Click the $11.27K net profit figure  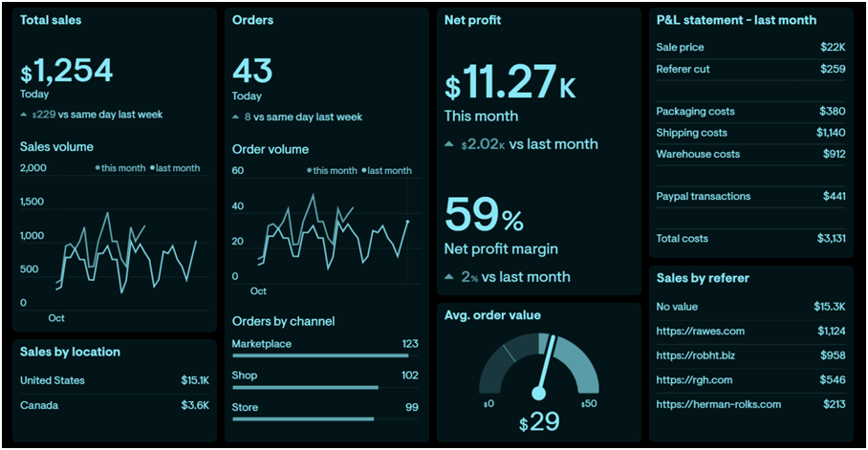coord(510,82)
